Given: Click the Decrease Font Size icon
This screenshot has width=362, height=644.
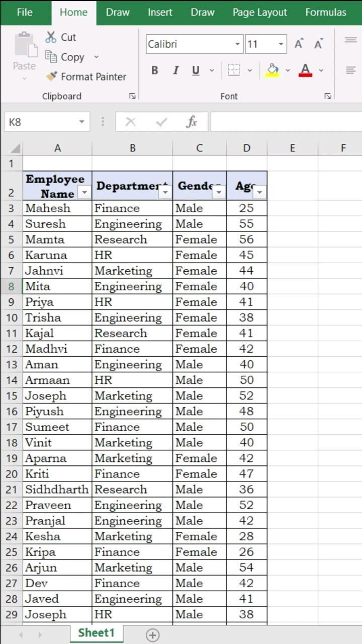Looking at the screenshot, I should (318, 44).
